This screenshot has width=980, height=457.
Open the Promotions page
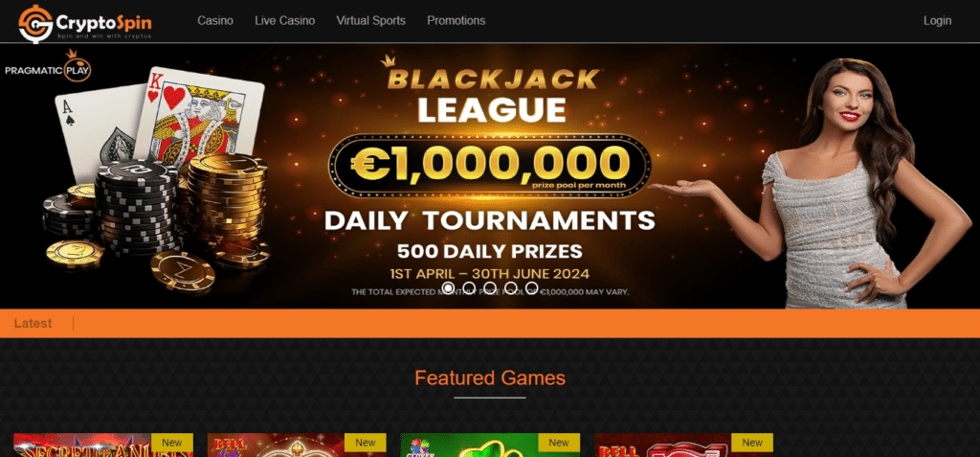(x=456, y=21)
